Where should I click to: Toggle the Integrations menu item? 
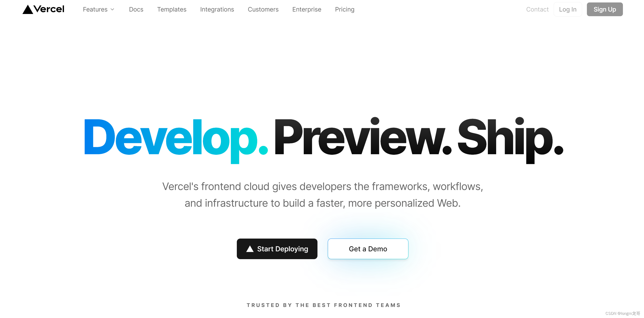click(216, 9)
